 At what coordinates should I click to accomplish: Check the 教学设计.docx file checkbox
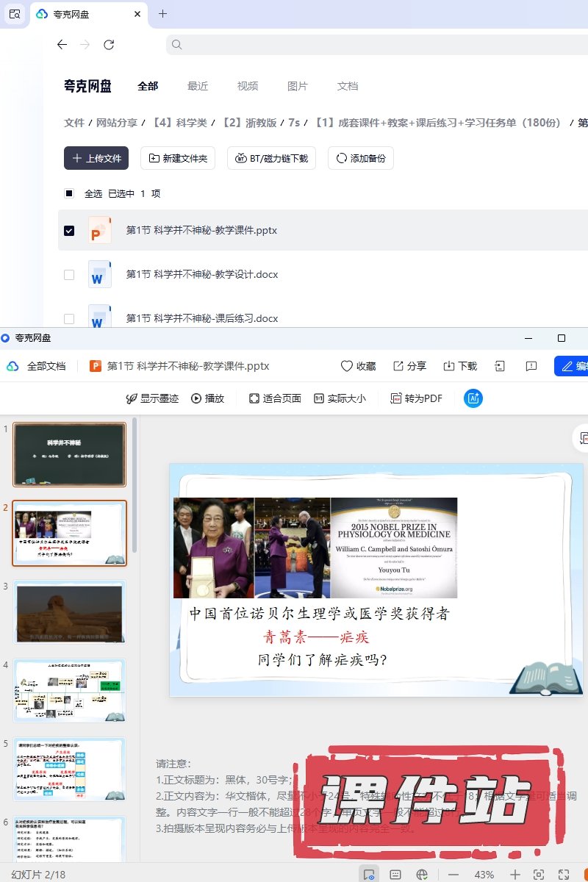coord(69,274)
